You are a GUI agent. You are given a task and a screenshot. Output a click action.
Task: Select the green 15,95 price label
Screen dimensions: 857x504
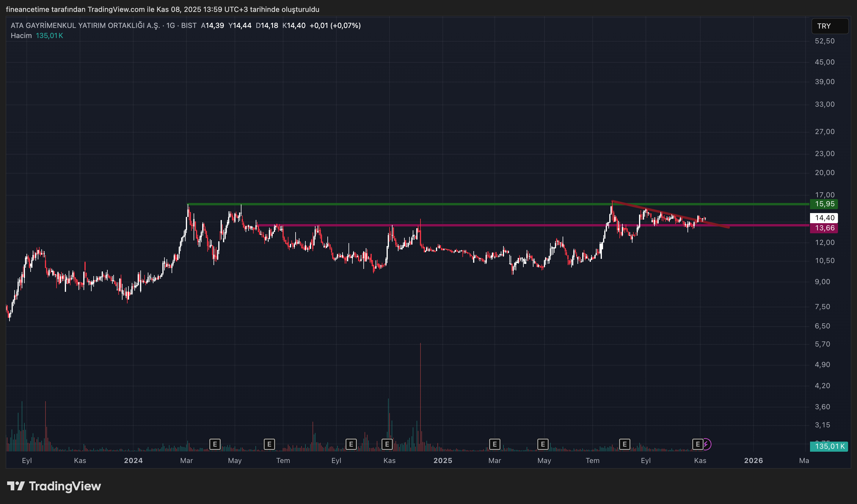pos(824,204)
